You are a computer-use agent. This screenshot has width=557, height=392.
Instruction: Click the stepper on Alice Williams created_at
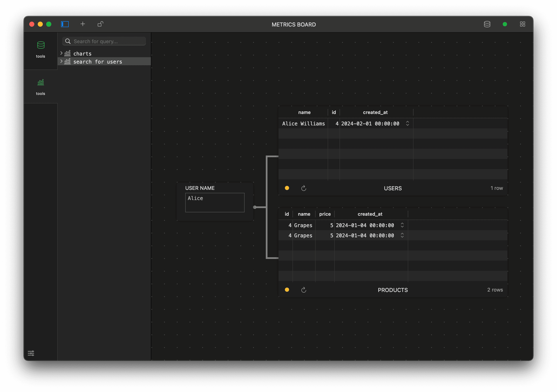coord(407,124)
